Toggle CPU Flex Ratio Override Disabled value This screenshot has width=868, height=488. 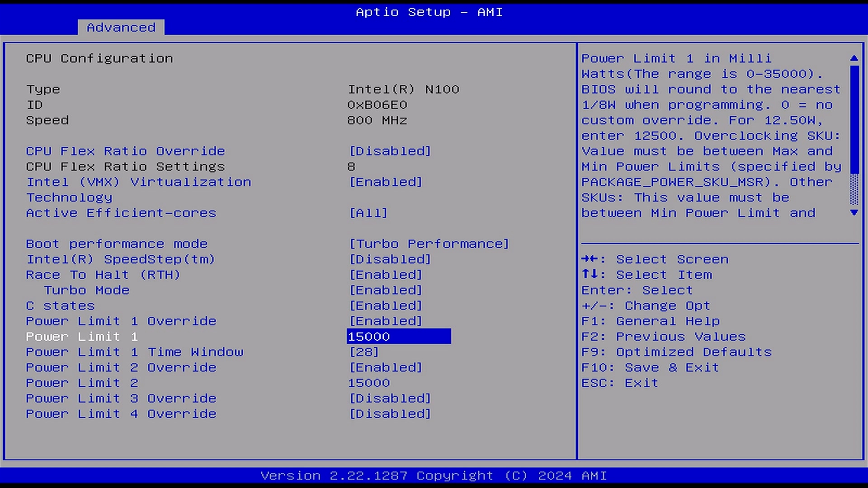click(390, 151)
